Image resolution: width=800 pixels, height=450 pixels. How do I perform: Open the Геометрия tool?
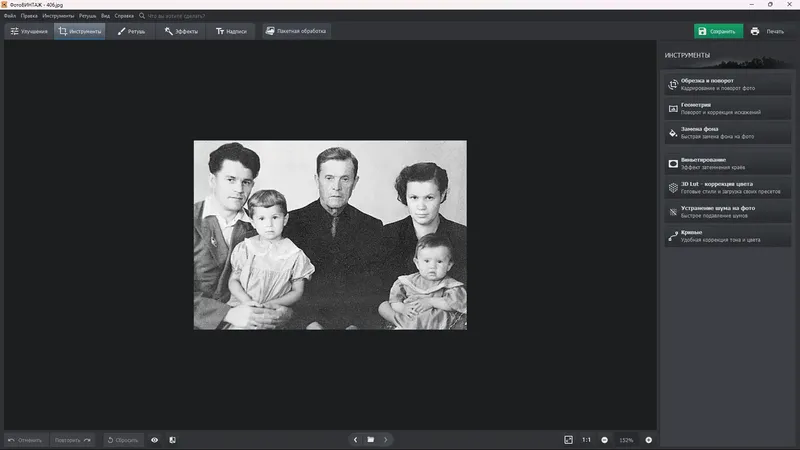pos(728,108)
